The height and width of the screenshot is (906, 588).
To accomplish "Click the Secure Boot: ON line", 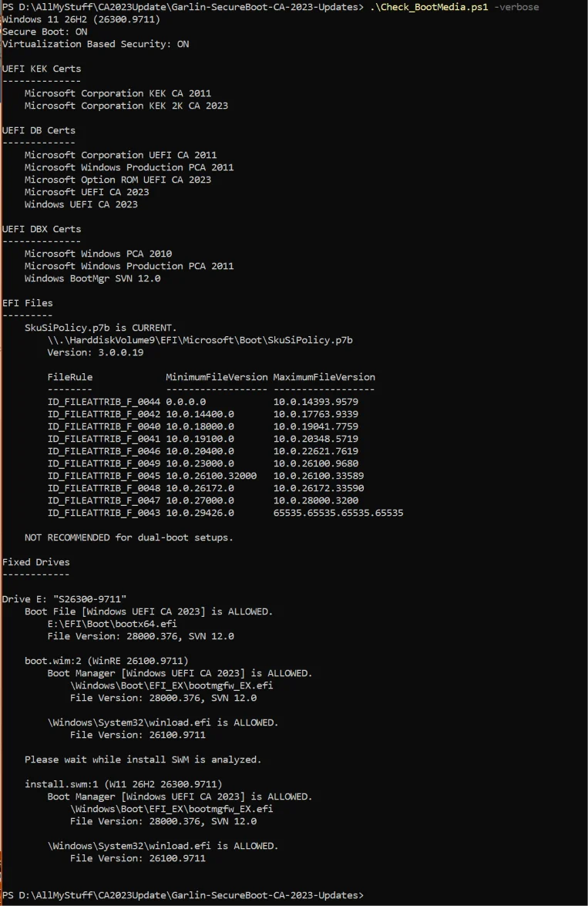I will click(45, 32).
